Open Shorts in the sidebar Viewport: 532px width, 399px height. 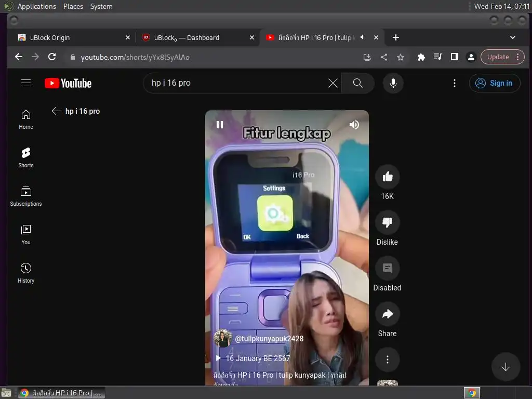[x=26, y=158]
